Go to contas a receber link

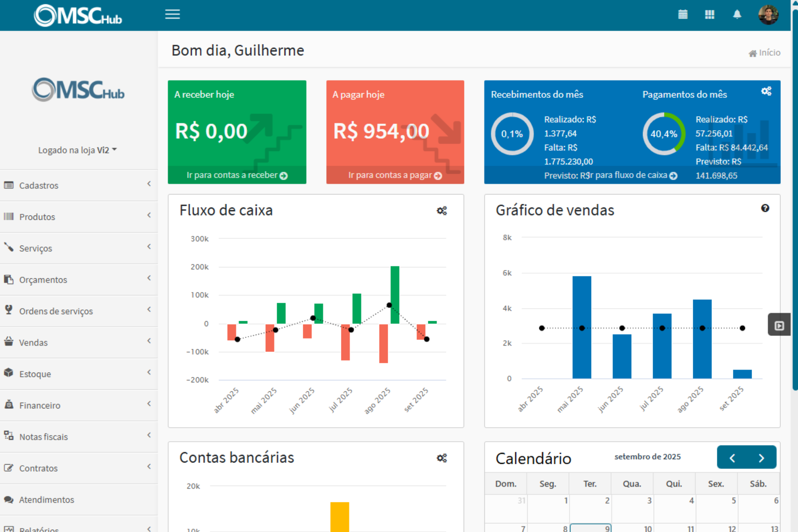coord(237,175)
